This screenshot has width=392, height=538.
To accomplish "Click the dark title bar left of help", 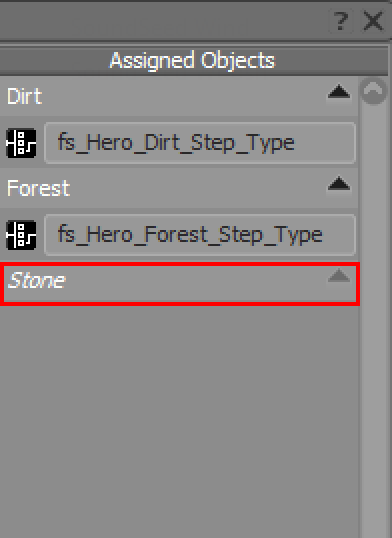I will 161,21.
